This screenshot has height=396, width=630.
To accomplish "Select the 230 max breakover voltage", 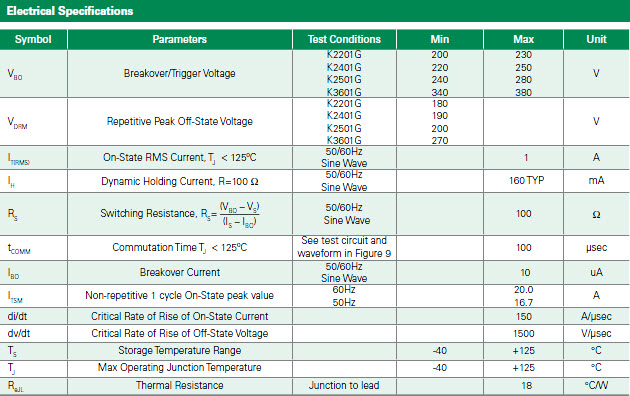I will pyautogui.click(x=524, y=55).
